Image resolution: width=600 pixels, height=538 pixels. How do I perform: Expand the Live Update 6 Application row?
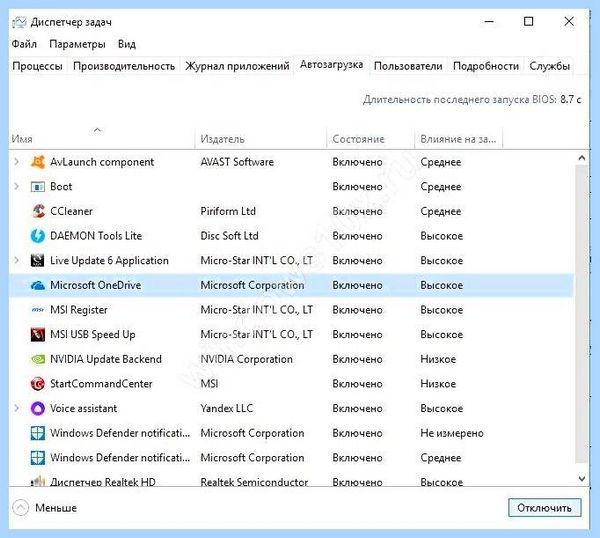point(16,261)
